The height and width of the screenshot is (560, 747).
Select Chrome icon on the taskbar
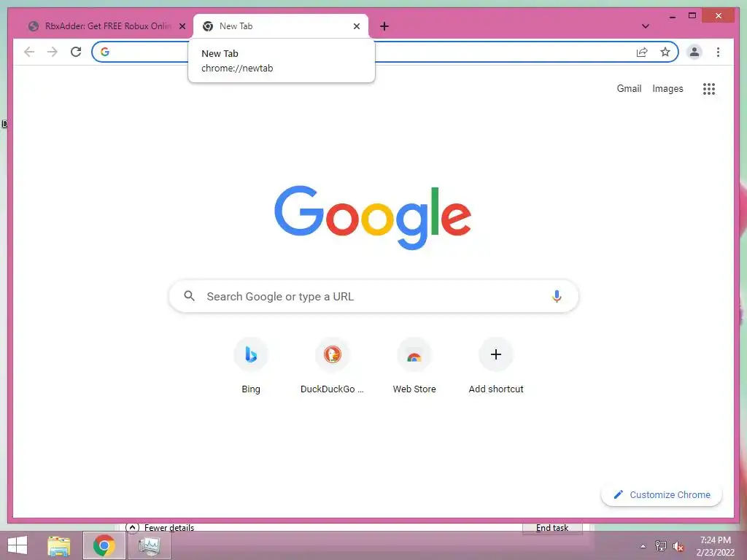[104, 545]
